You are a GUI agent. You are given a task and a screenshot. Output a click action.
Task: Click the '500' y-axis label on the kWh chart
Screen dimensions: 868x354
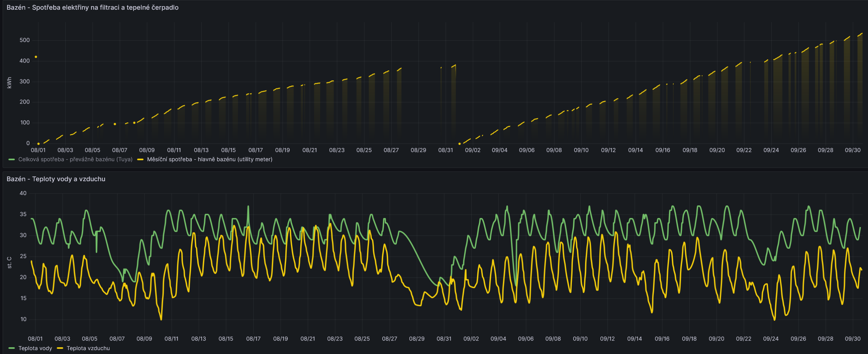pos(25,40)
